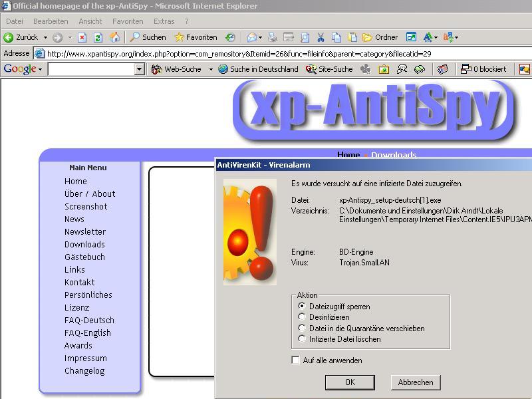This screenshot has width=532, height=399.
Task: Click the text size A icon
Action: coord(428,37)
